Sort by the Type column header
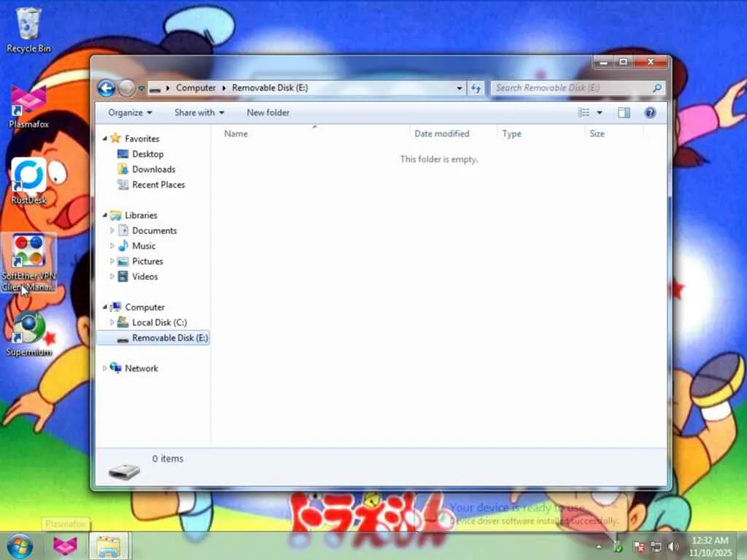Screen dimensions: 747x560 coord(541,134)
